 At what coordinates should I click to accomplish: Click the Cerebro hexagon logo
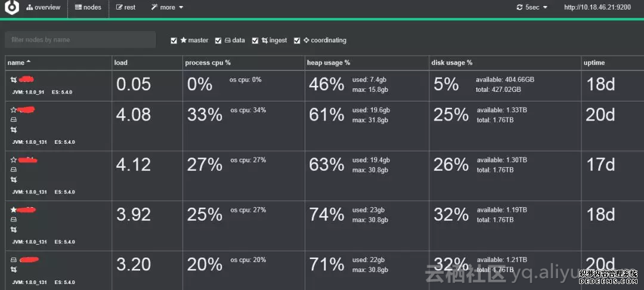(x=11, y=8)
